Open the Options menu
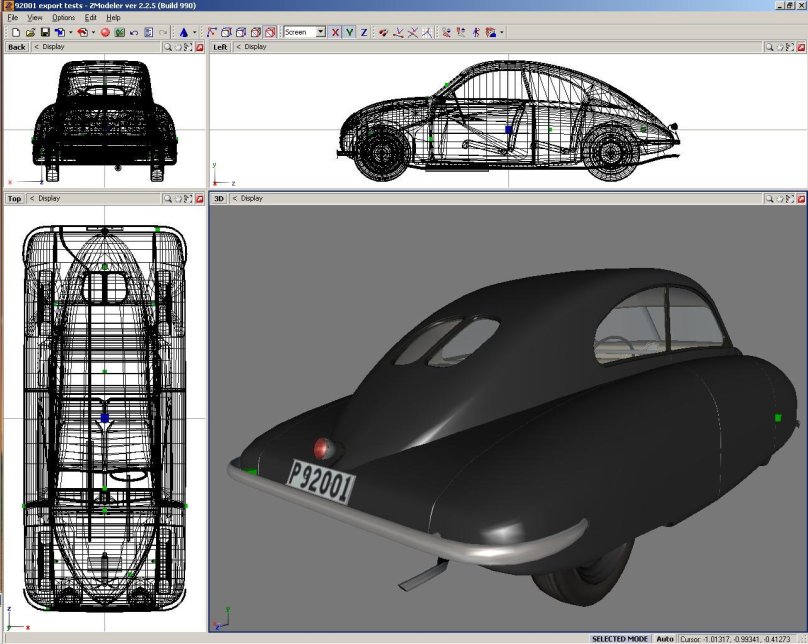 tap(63, 18)
